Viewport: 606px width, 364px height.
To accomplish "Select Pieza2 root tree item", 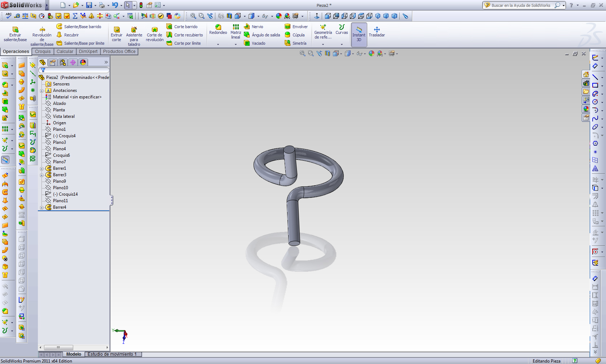I will tap(74, 77).
